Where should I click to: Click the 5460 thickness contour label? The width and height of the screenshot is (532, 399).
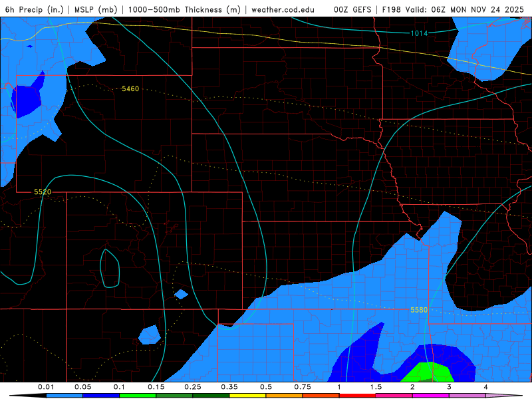click(130, 88)
